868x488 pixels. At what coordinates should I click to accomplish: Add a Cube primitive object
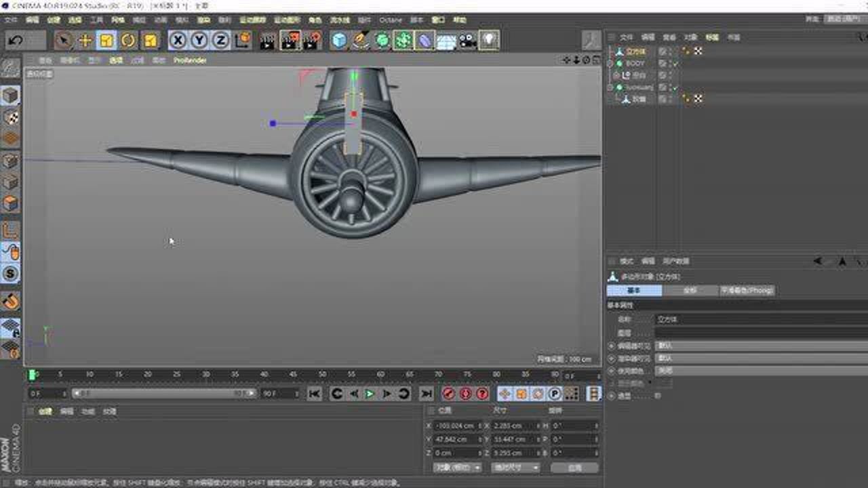coord(338,41)
